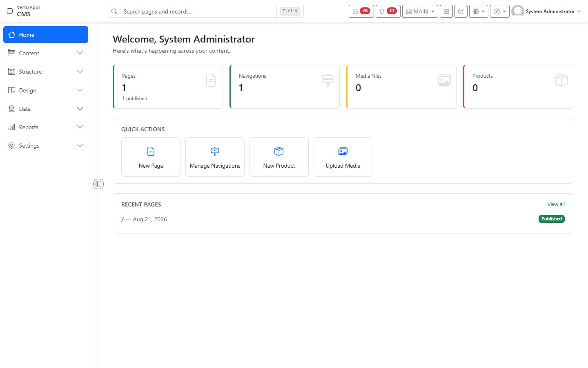Click the Structure sidebar icon
Viewport: 588px width, 368px height.
coord(11,72)
